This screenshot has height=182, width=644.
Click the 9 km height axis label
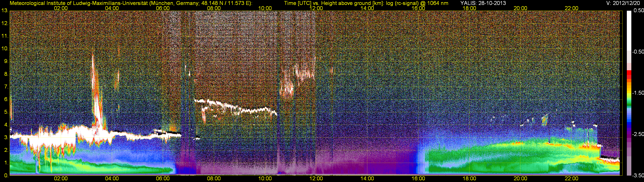pyautogui.click(x=6, y=61)
